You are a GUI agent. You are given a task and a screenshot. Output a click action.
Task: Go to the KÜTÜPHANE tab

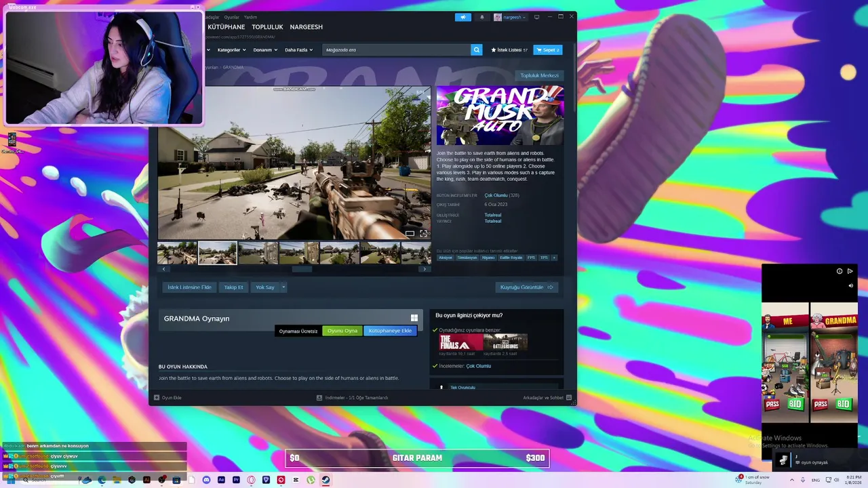[x=226, y=27]
